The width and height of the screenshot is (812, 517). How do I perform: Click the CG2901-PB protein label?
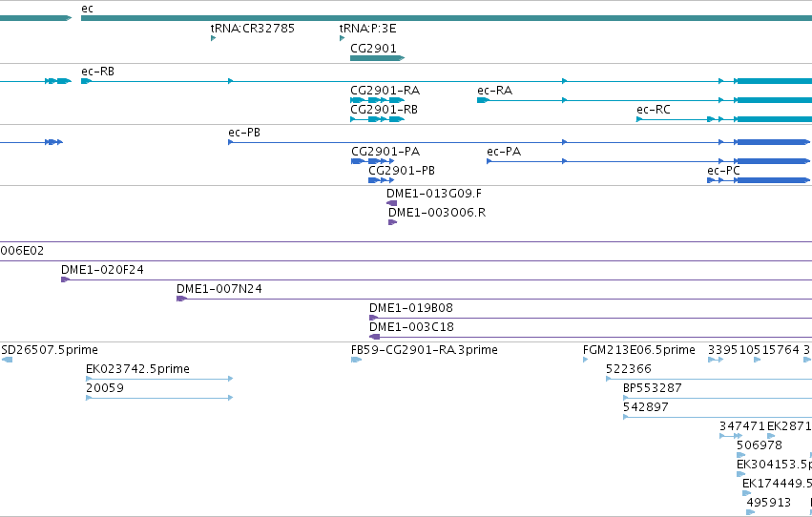click(402, 171)
